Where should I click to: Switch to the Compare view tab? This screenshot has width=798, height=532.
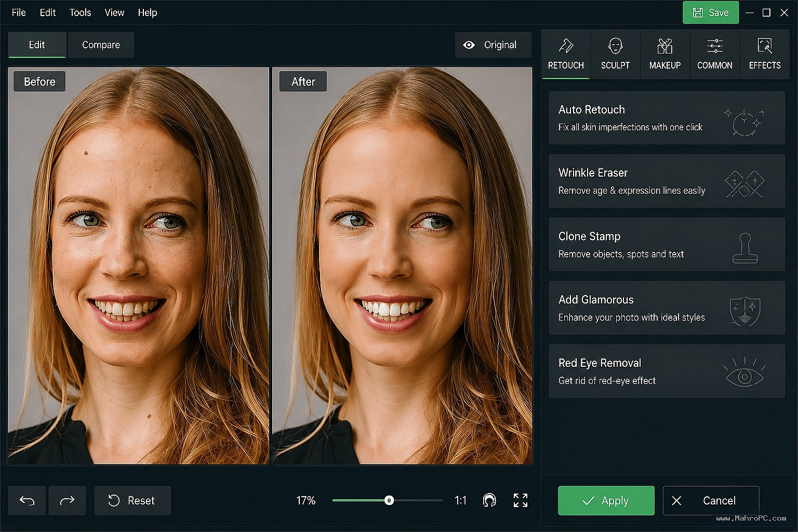101,45
